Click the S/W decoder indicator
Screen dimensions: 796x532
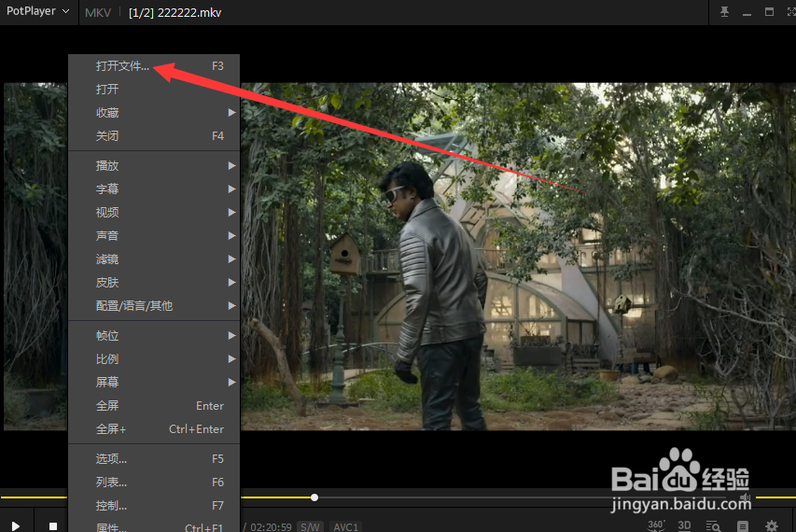[x=310, y=527]
